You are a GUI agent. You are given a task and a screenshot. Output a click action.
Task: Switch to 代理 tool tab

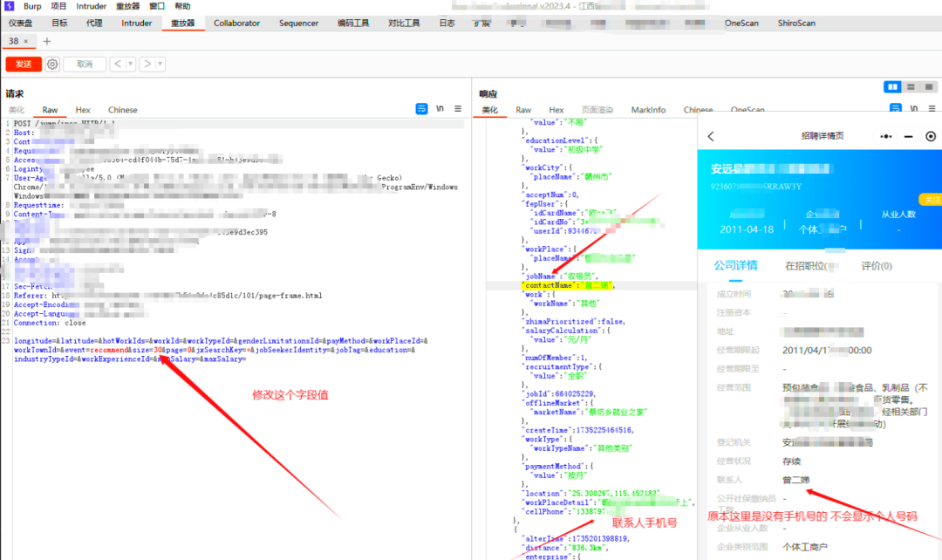click(93, 24)
